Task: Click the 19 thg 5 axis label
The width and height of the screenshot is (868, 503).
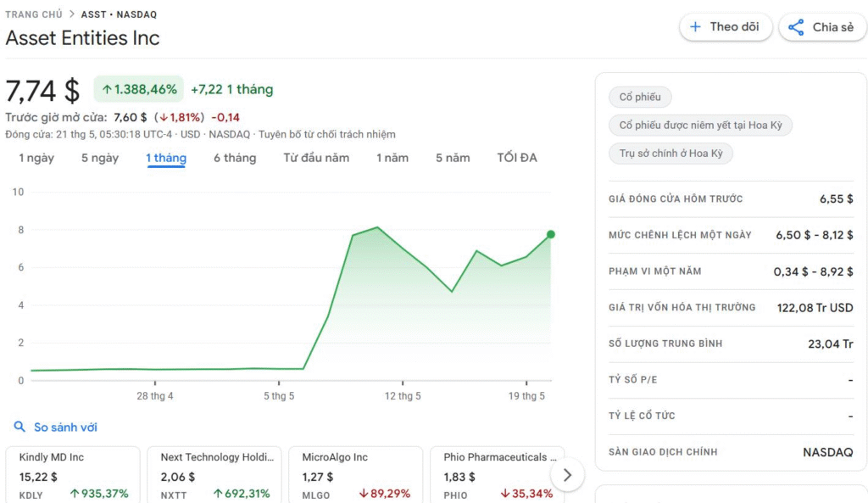Action: pos(526,396)
